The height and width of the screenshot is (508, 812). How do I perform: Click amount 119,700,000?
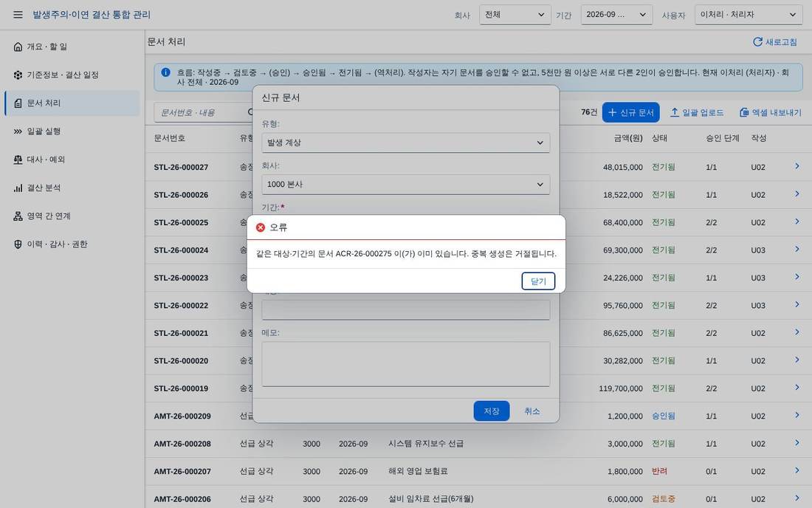point(620,388)
